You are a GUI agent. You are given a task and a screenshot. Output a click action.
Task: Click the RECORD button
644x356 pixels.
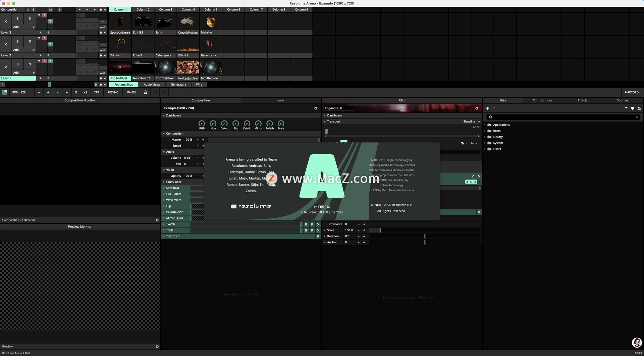point(632,92)
